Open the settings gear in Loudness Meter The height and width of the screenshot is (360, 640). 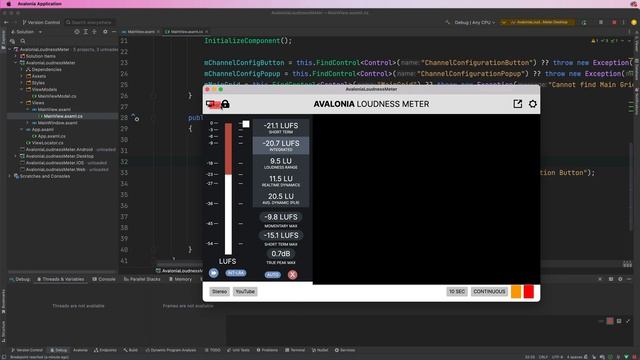click(x=533, y=104)
